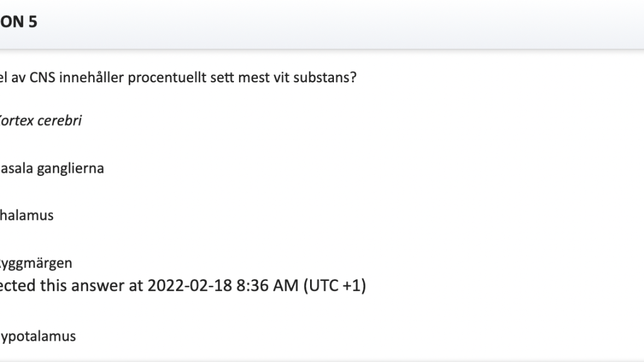Image resolution: width=644 pixels, height=362 pixels.
Task: Choose the basala ganglierna answer
Action: [52, 168]
